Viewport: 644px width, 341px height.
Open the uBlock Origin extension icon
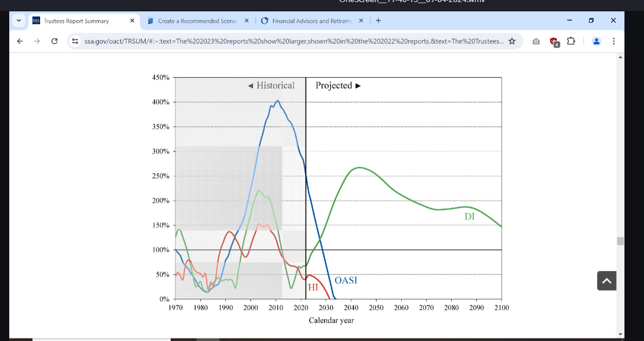click(x=553, y=41)
